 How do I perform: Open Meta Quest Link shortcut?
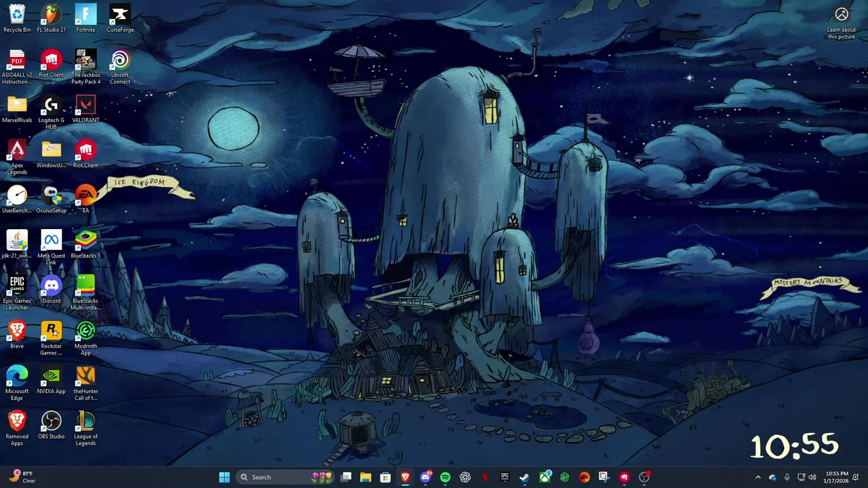(x=52, y=248)
